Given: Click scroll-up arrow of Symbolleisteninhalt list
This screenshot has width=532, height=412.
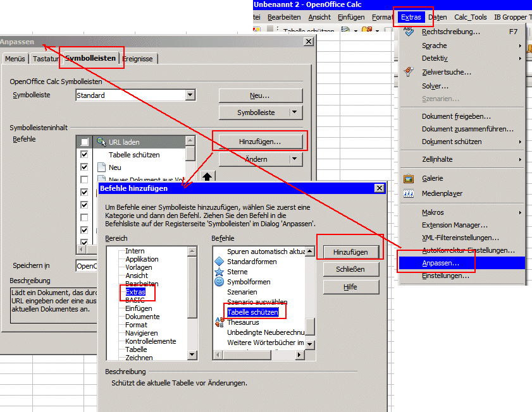Looking at the screenshot, I should tap(190, 141).
